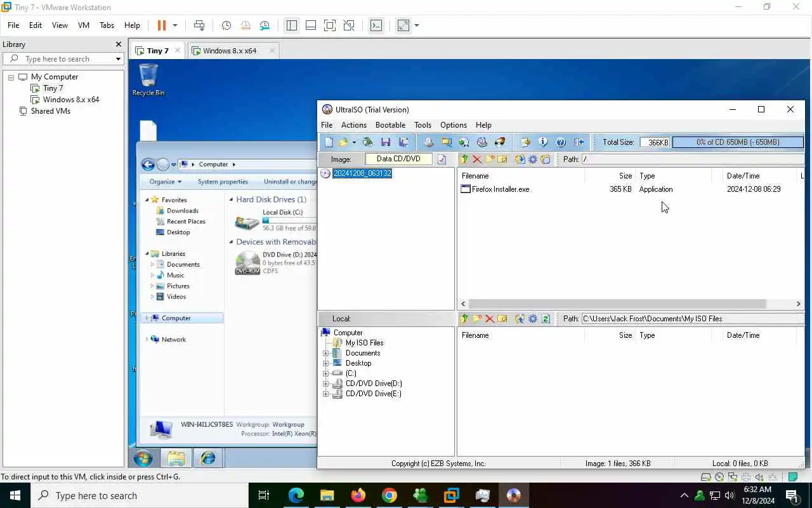Screen dimensions: 812x508
Task: Click the Open folder icon in UltraISO toolbar
Action: coord(343,142)
